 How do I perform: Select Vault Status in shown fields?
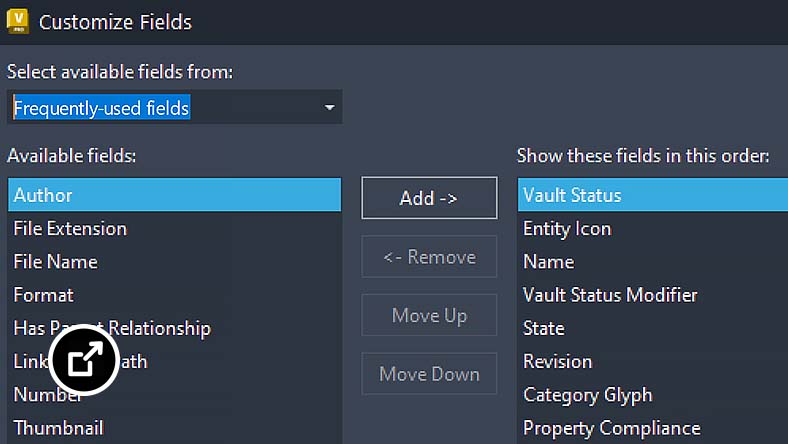[x=653, y=195]
